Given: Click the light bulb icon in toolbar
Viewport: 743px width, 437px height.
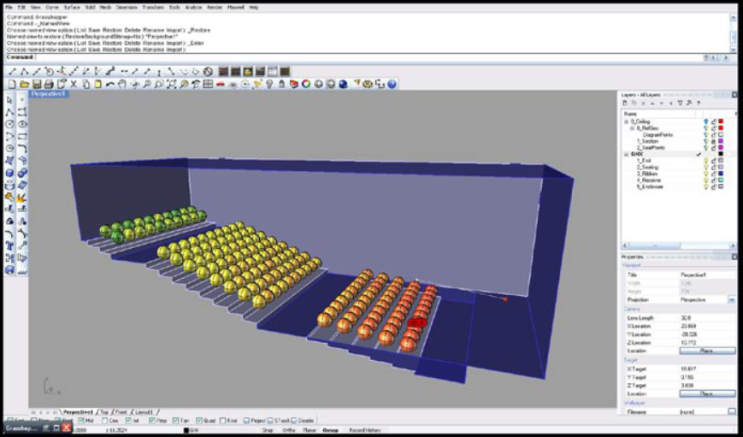Looking at the screenshot, I should pyautogui.click(x=269, y=84).
